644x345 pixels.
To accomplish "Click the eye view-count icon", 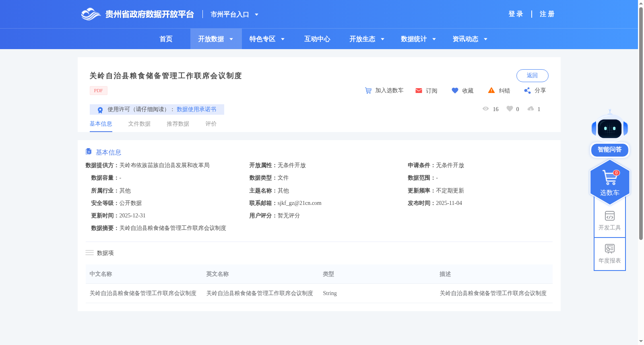I will [485, 109].
